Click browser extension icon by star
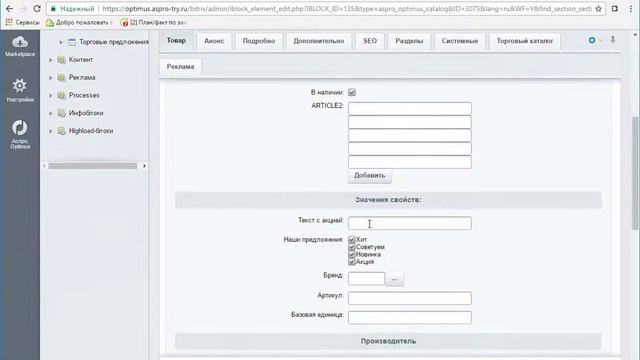 click(x=615, y=9)
